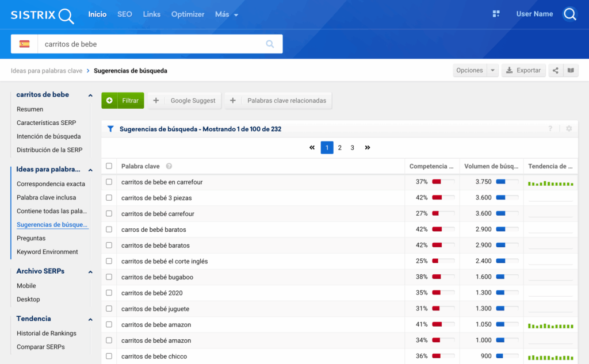Viewport: 589px width, 364px height.
Task: Open Historial de Rankings in the sidebar
Action: click(47, 333)
